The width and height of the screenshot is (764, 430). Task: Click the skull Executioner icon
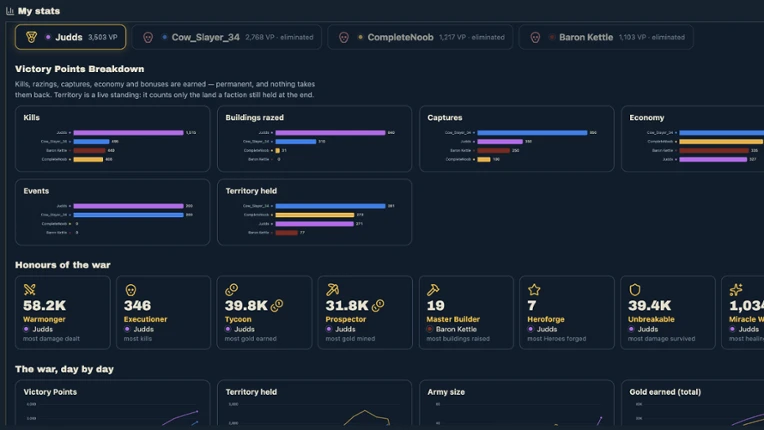[x=131, y=290]
